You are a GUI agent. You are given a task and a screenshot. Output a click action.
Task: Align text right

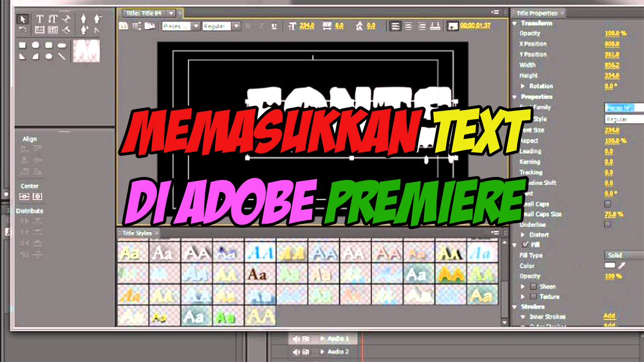click(x=422, y=26)
